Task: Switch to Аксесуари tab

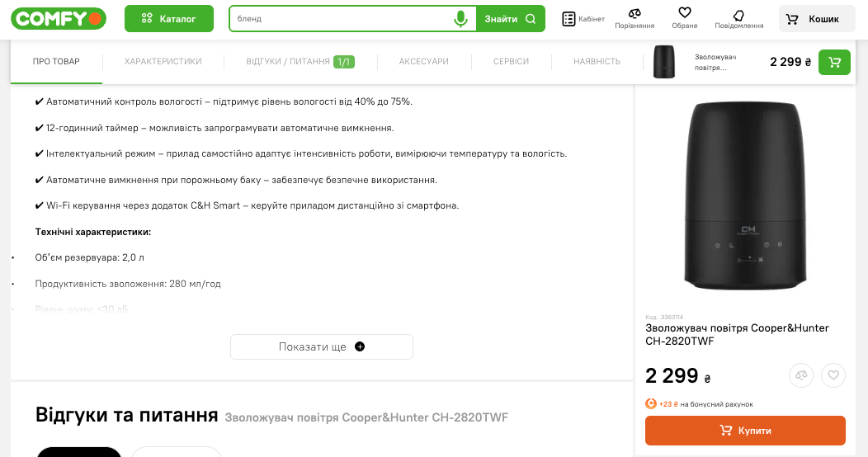Action: pyautogui.click(x=424, y=61)
